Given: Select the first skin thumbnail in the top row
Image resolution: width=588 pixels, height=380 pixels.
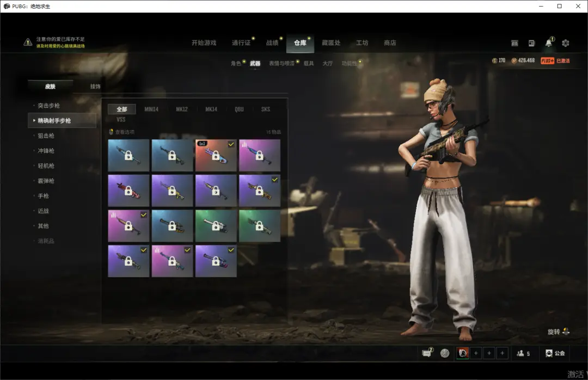Looking at the screenshot, I should (x=128, y=155).
